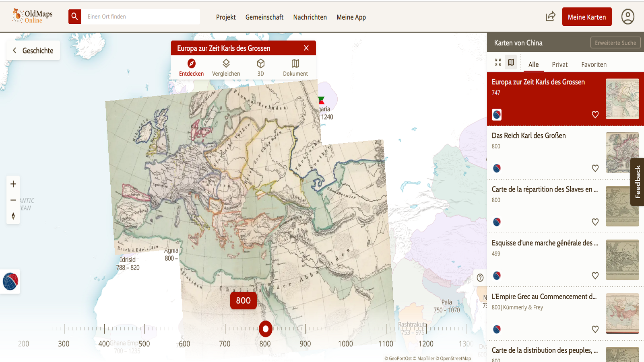Click the red 800 year label
The width and height of the screenshot is (644, 362).
click(x=244, y=300)
